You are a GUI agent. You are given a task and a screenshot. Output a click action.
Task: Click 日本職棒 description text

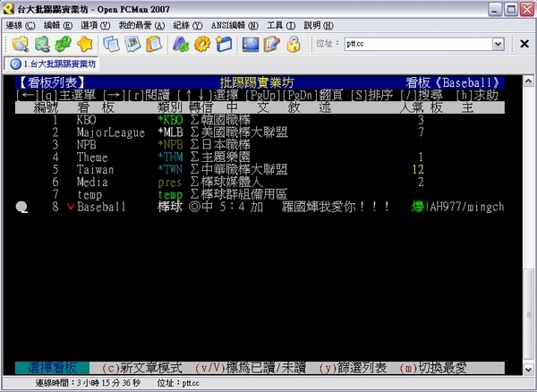(x=226, y=144)
